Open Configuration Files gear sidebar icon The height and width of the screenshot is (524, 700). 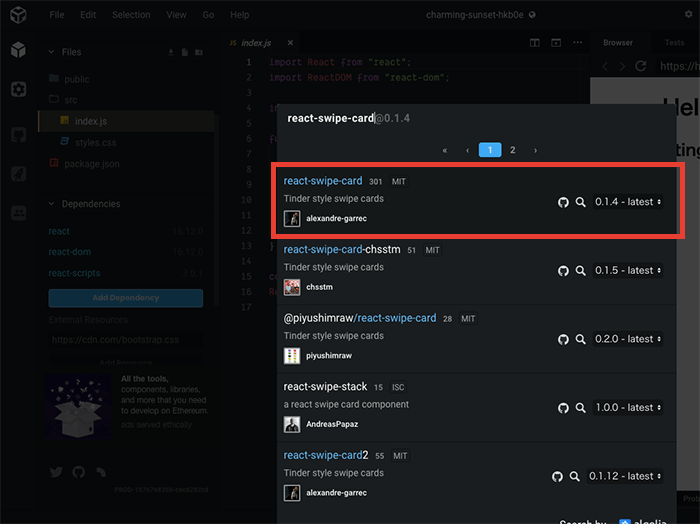[18, 89]
